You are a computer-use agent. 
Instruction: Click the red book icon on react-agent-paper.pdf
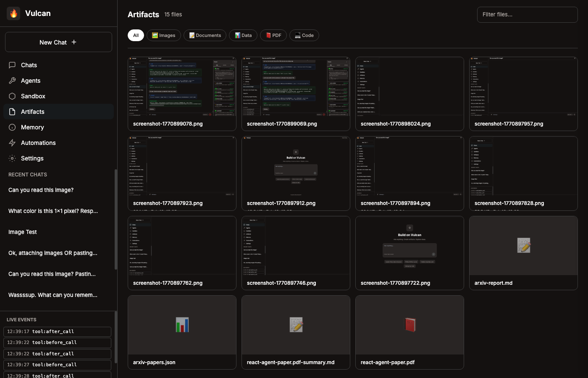(x=409, y=325)
